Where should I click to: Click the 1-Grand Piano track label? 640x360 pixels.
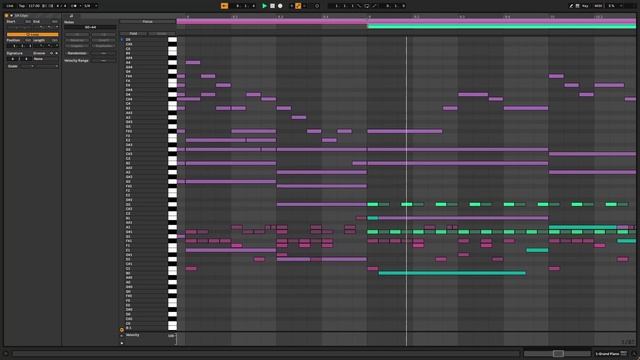coord(607,353)
